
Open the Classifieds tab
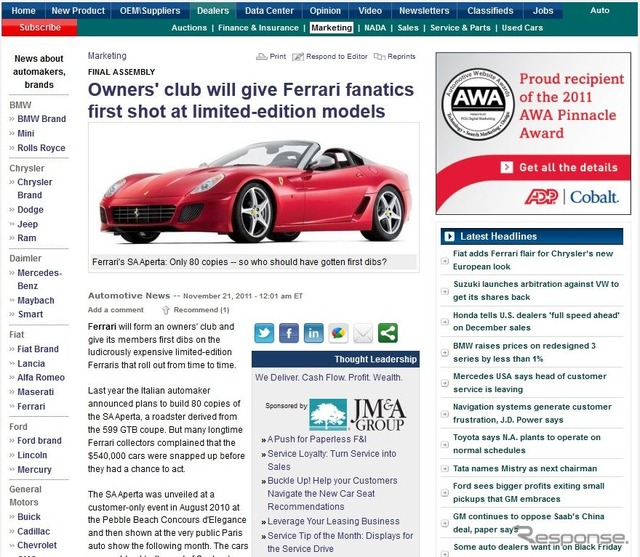pos(490,11)
